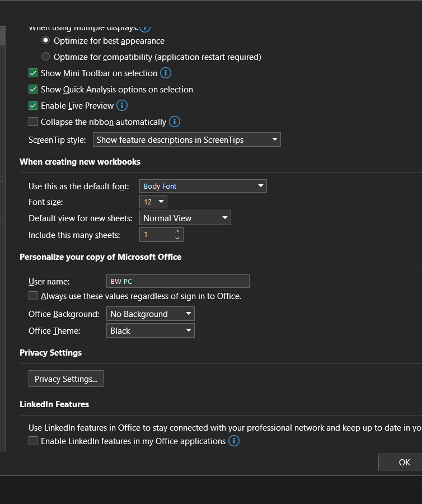Open the Font size dropdown
422x504 pixels.
pyautogui.click(x=153, y=202)
